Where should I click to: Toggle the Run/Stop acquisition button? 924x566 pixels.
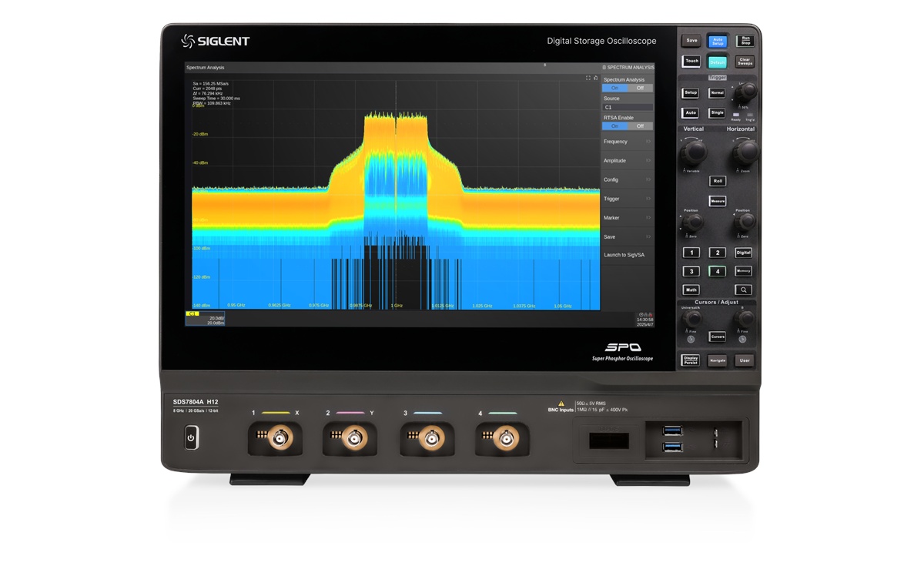tap(745, 41)
